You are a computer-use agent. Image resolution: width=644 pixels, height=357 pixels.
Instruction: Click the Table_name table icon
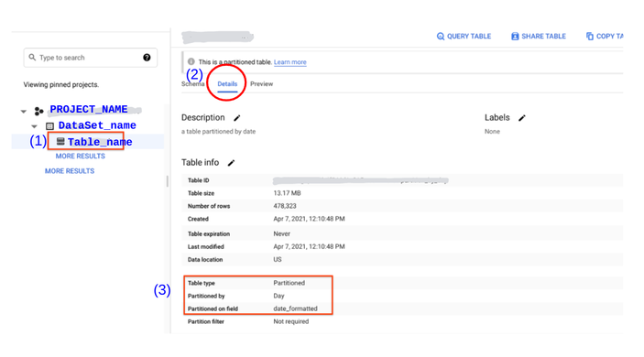point(60,142)
